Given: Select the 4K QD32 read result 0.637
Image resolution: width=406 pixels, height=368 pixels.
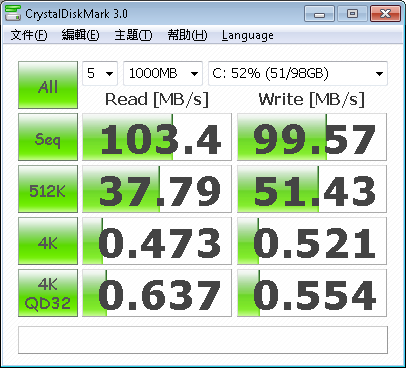Looking at the screenshot, I should (x=157, y=293).
